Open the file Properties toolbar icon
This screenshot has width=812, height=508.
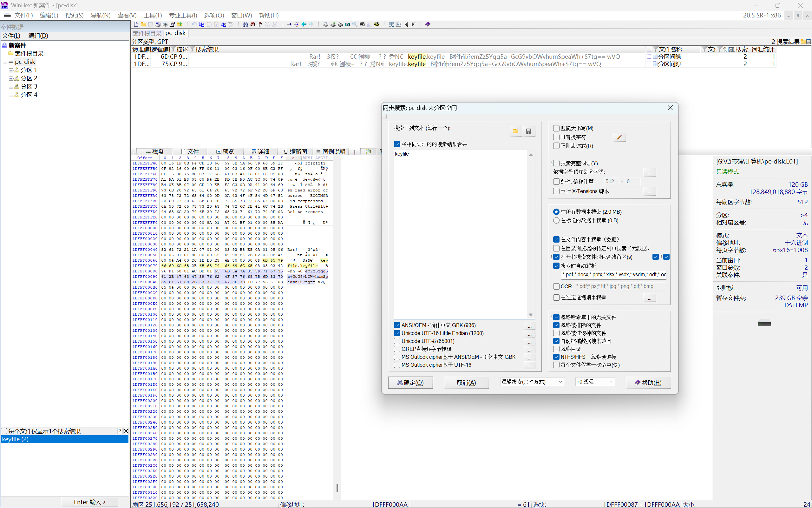[x=173, y=24]
